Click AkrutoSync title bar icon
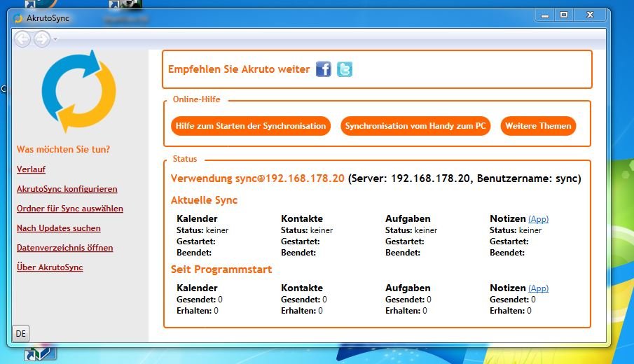 coord(18,18)
